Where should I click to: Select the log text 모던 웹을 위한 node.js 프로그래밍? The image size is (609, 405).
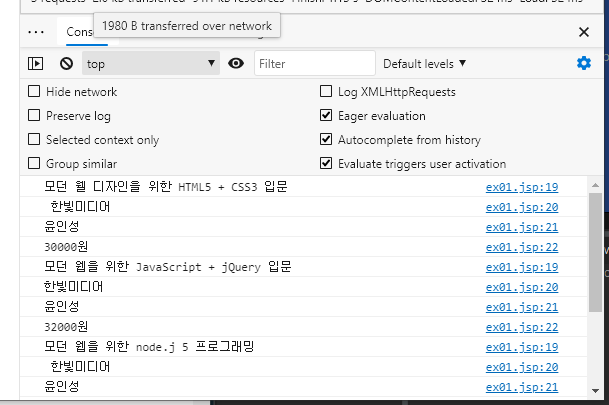point(149,347)
